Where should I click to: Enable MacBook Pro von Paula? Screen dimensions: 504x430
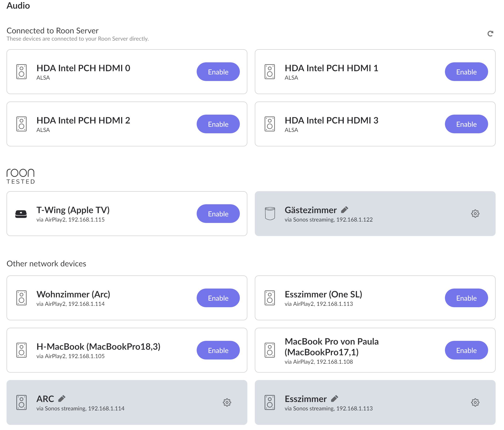(x=466, y=350)
